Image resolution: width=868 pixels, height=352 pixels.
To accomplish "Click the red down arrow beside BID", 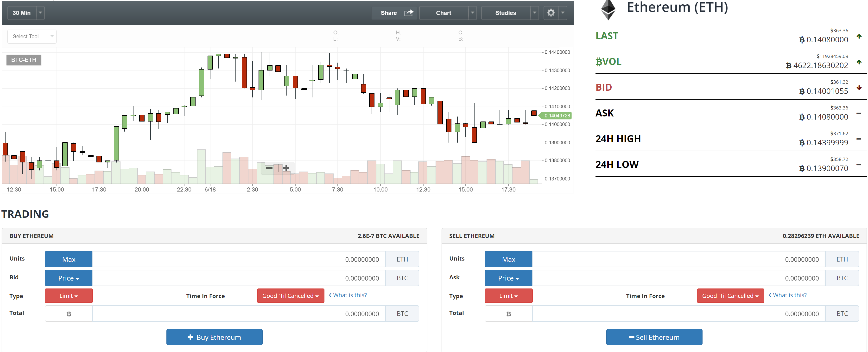I will 859,88.
